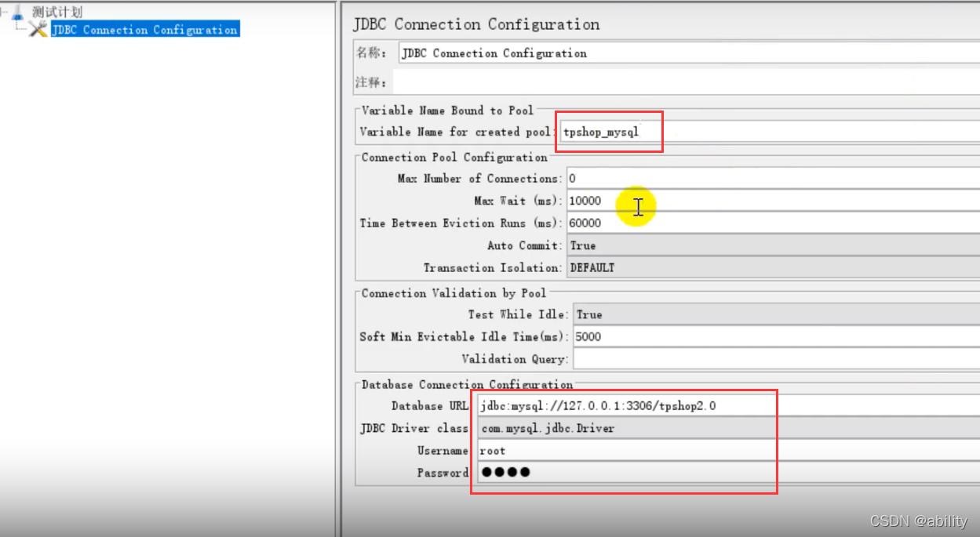Click the 测试计划 tree label
This screenshot has width=980, height=537.
pyautogui.click(x=57, y=13)
